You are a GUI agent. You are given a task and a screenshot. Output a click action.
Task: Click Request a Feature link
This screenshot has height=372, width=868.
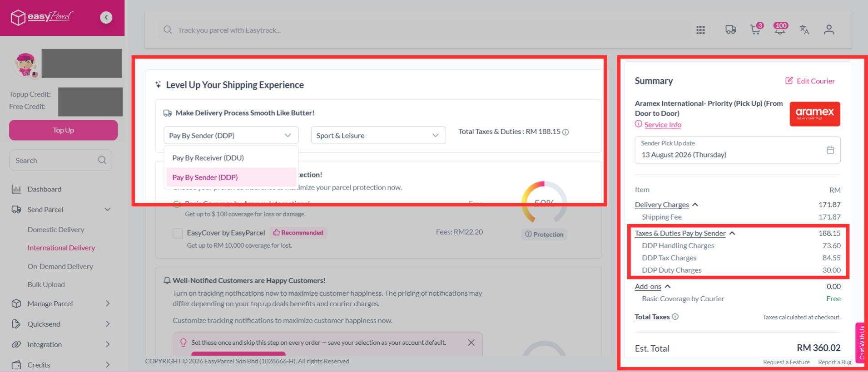pos(786,362)
